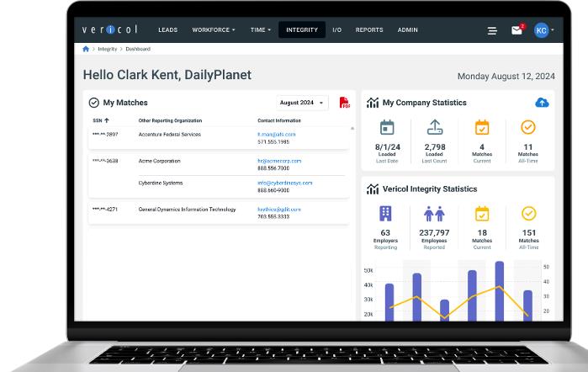Click the Employers Reporting building icon
Viewport: 588px width, 372px height.
385,213
